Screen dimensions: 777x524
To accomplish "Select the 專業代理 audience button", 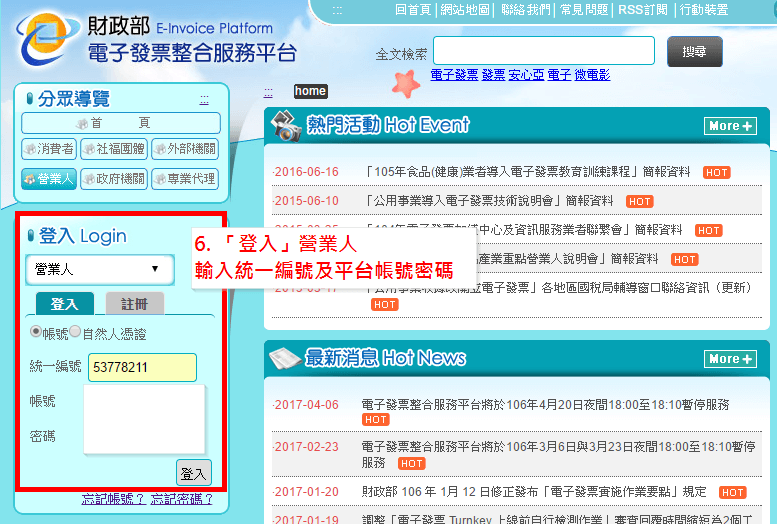I will 185,179.
